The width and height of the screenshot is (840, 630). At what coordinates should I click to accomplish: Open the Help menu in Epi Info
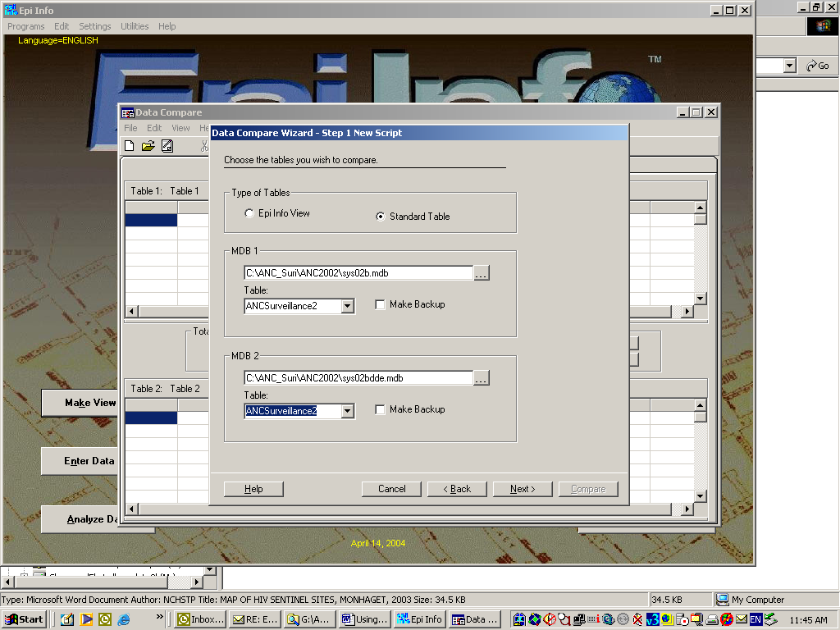coord(167,26)
